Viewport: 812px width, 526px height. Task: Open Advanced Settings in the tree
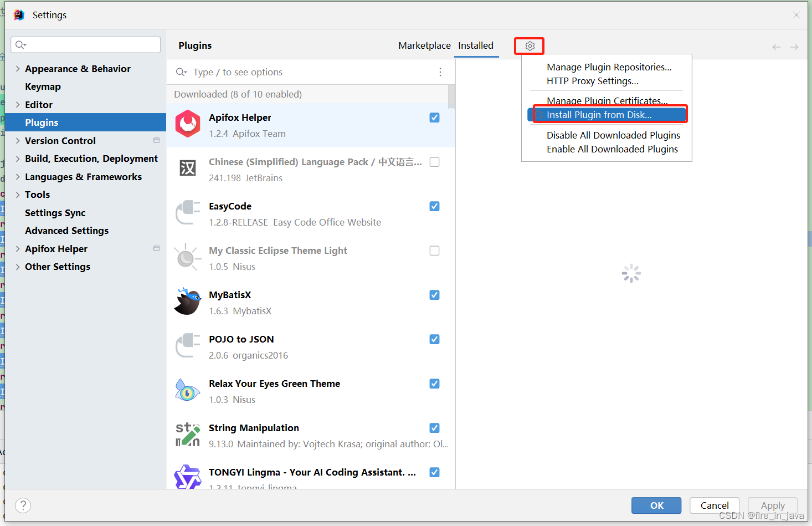tap(66, 231)
